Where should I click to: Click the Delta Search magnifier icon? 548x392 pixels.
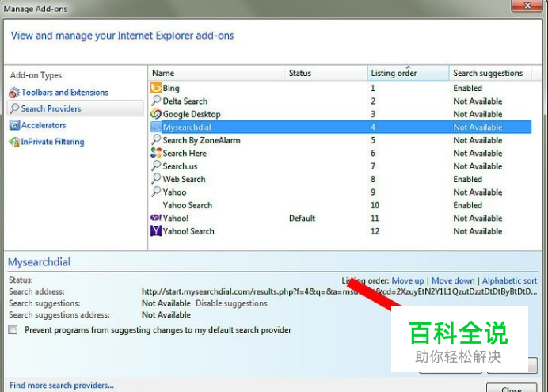156,101
